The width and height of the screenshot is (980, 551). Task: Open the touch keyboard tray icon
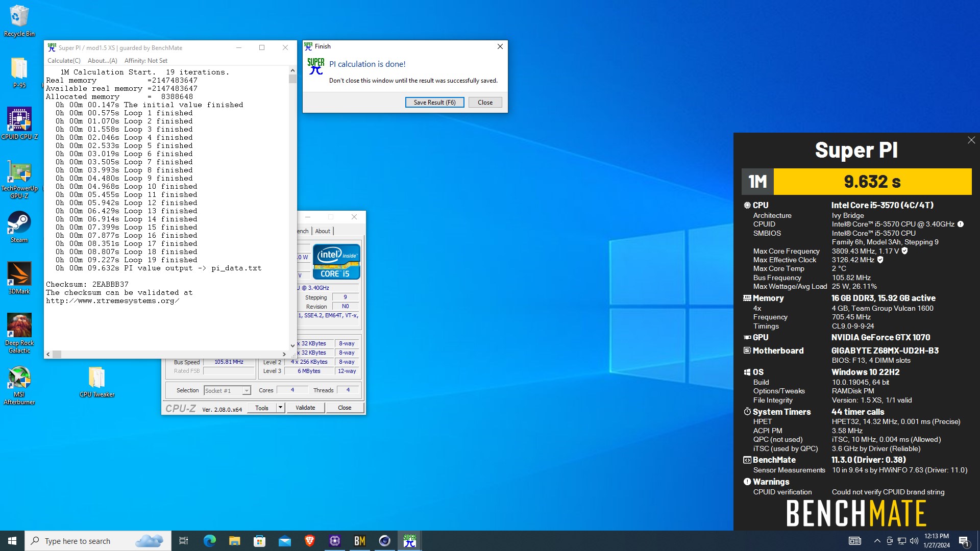854,541
